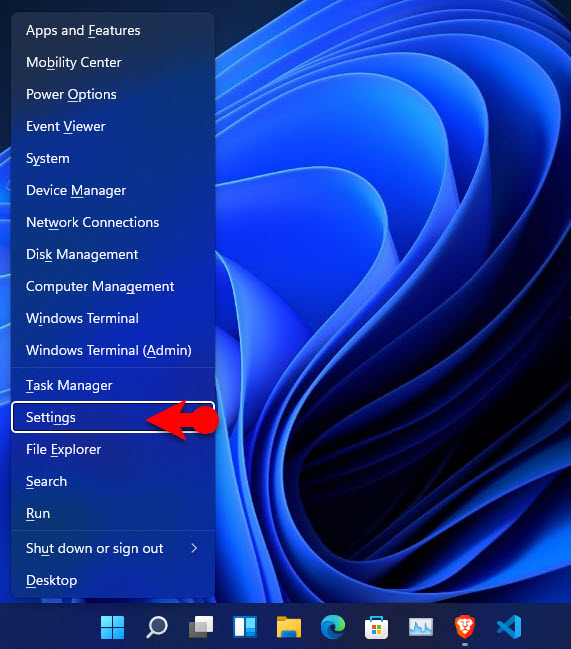Choose Search in the context menu
Image resolution: width=571 pixels, height=649 pixels.
click(x=113, y=481)
